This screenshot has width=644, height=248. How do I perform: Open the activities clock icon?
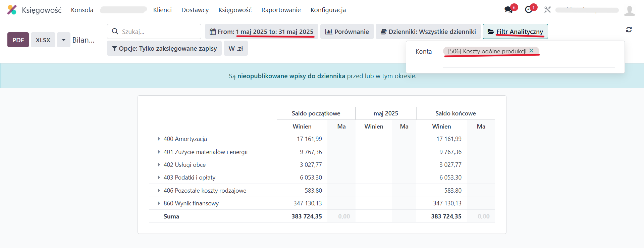click(529, 10)
